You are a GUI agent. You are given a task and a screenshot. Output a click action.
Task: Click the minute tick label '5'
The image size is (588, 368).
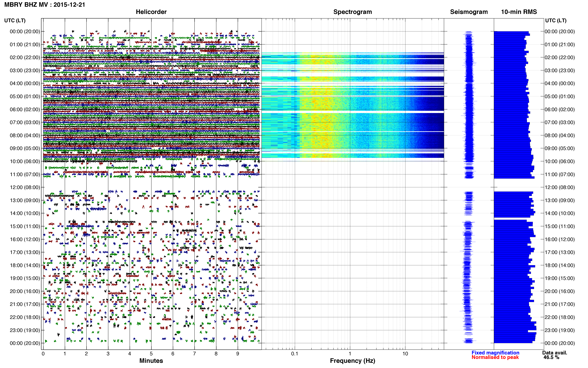coord(151,354)
